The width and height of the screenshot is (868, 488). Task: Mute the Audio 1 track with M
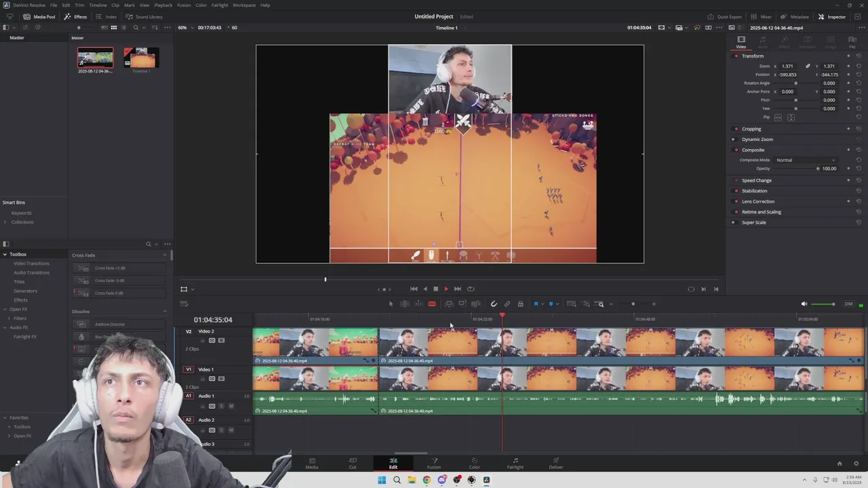(231, 406)
